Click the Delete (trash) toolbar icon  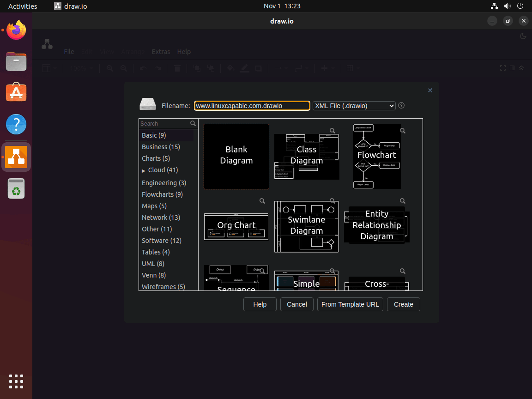[x=177, y=68]
